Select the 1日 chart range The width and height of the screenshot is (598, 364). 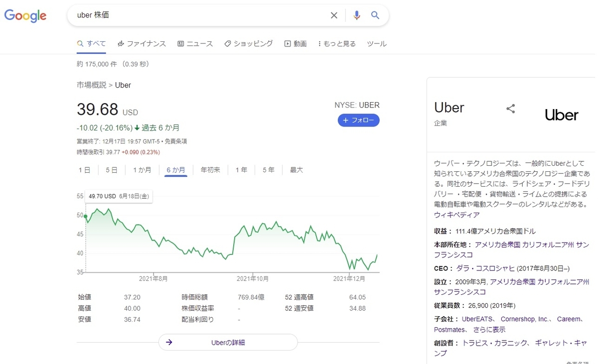(84, 170)
